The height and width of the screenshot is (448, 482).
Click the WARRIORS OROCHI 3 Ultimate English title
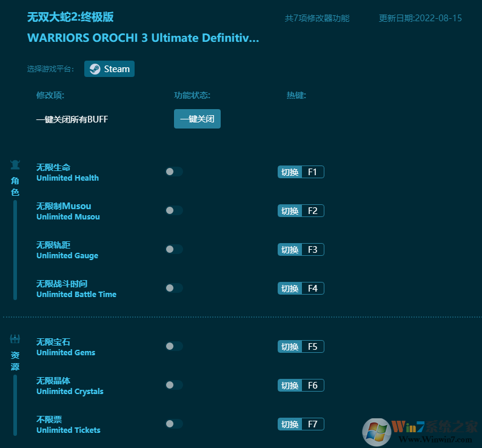[143, 38]
